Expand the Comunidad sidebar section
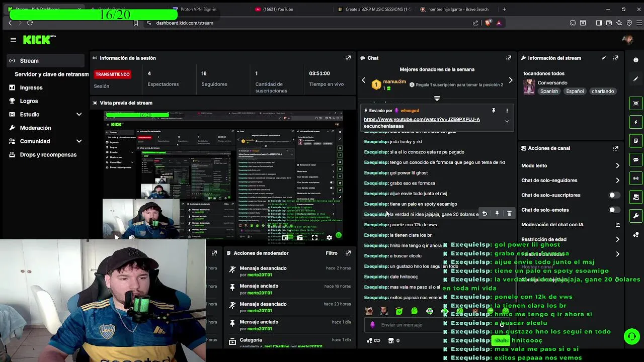The height and width of the screenshot is (362, 644). click(x=45, y=141)
